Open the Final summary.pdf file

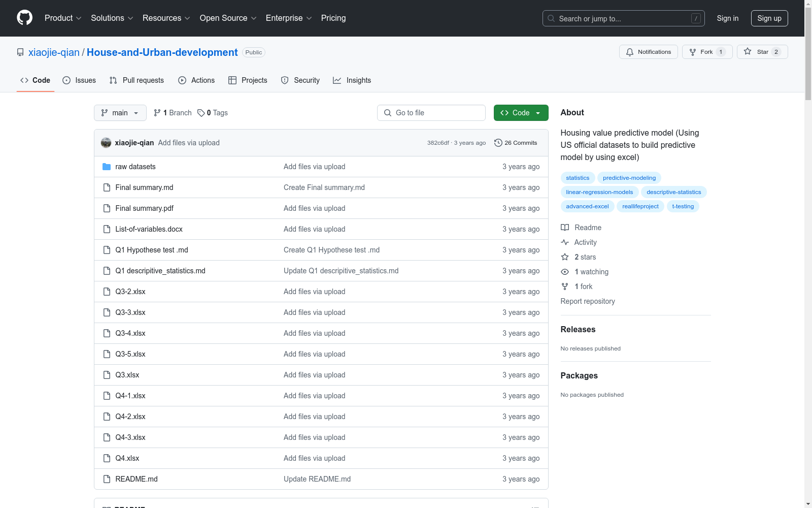pyautogui.click(x=144, y=208)
